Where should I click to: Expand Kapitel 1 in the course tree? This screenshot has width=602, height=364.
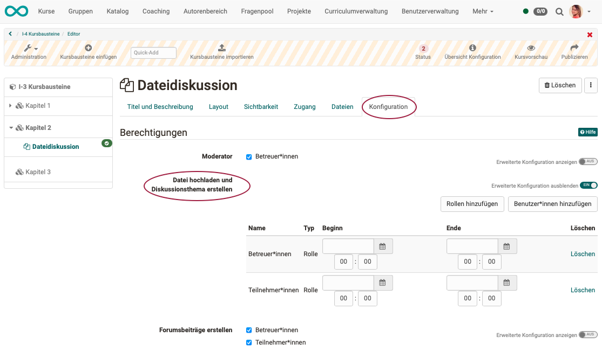pos(9,106)
